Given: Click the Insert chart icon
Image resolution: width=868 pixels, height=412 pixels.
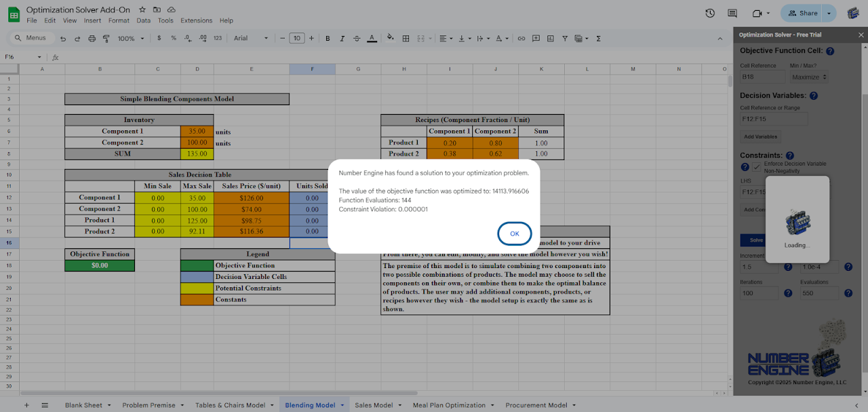Looking at the screenshot, I should [x=551, y=39].
